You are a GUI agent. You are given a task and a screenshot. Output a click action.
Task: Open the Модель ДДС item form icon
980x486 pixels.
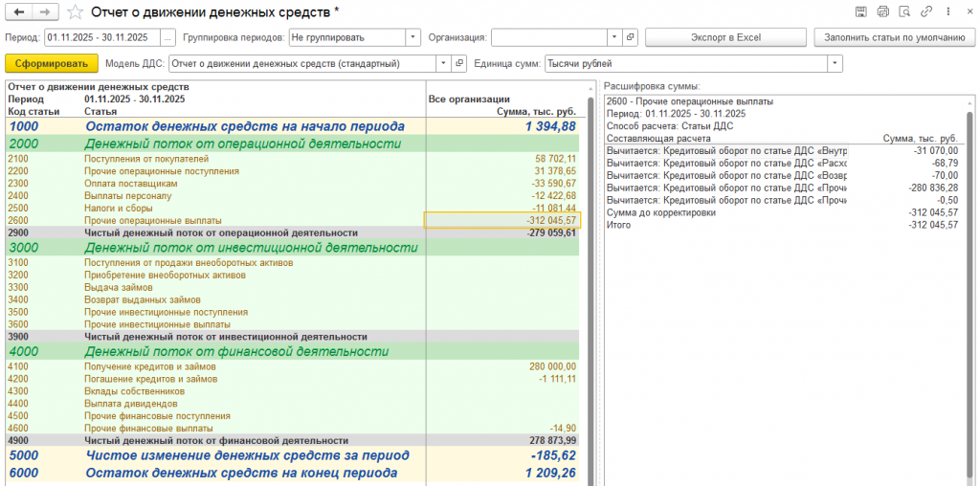point(459,63)
